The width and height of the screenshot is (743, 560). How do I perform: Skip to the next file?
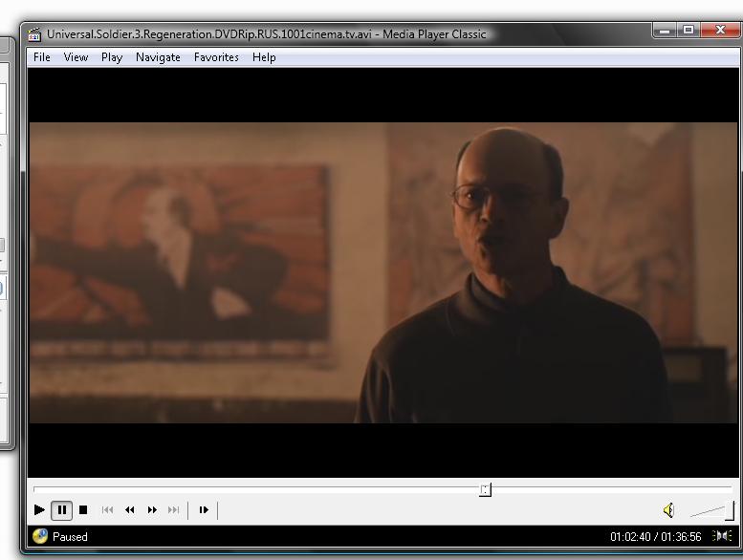[173, 509]
